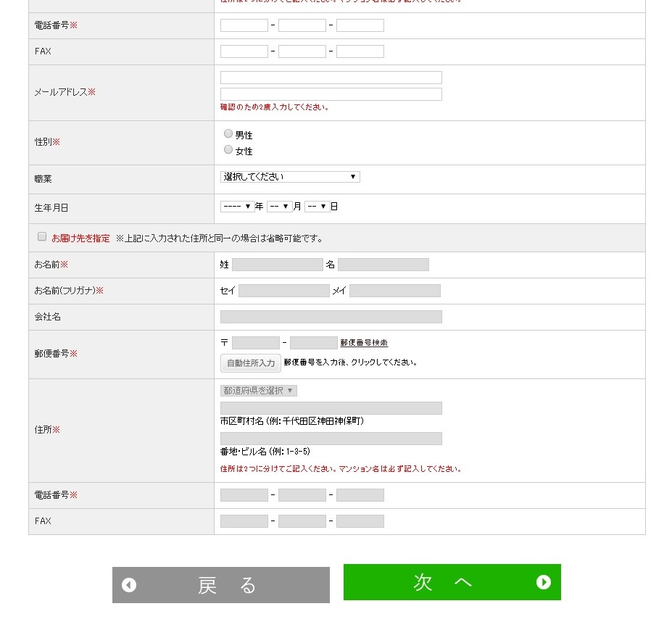Enable the お届け先を指定 checkbox

click(x=42, y=236)
